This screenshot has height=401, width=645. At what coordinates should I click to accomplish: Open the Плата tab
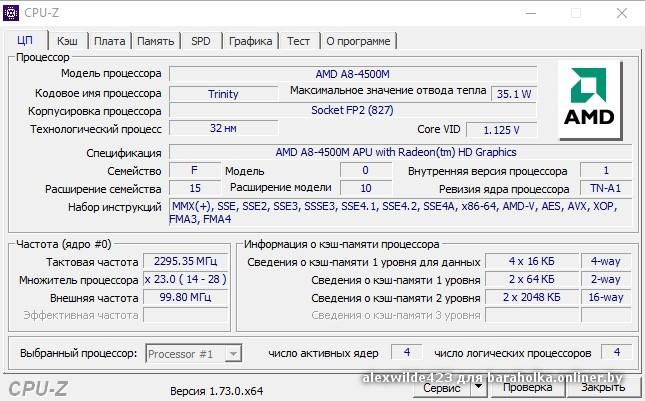[x=109, y=41]
